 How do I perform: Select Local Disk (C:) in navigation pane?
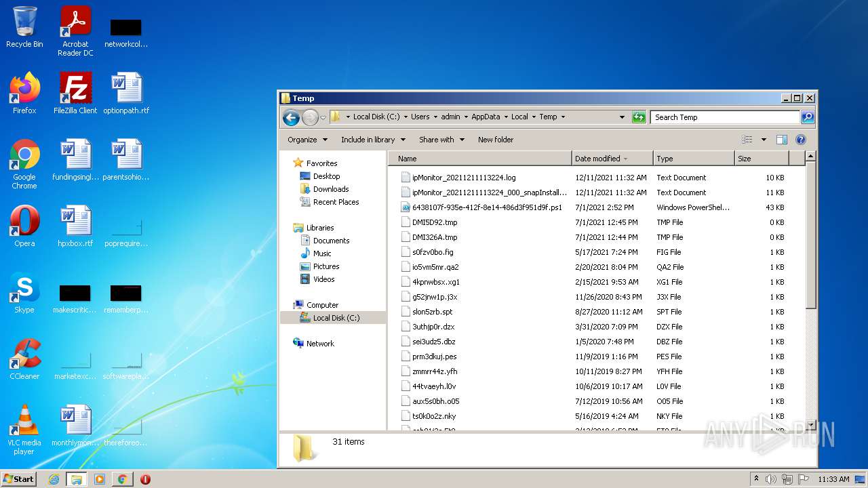click(333, 318)
